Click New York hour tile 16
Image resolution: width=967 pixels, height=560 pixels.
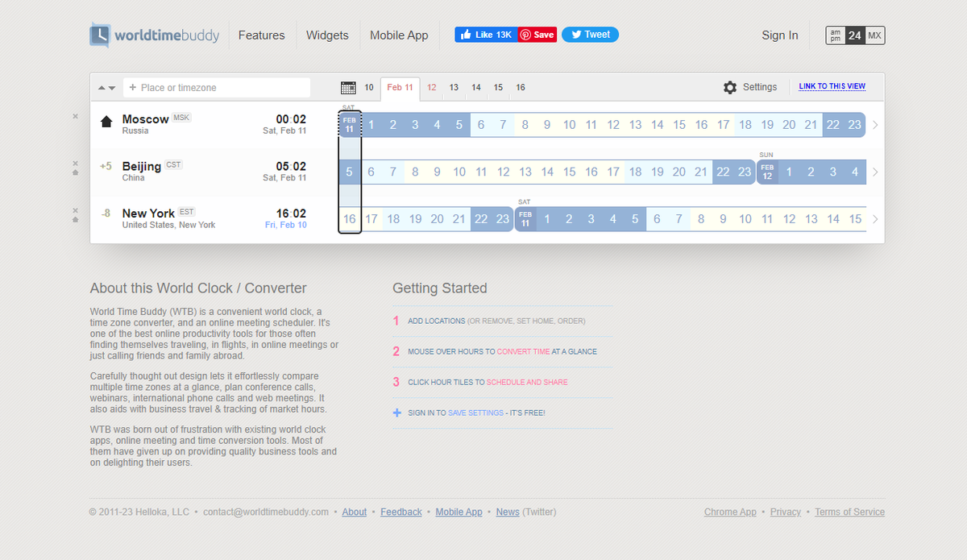click(x=349, y=218)
